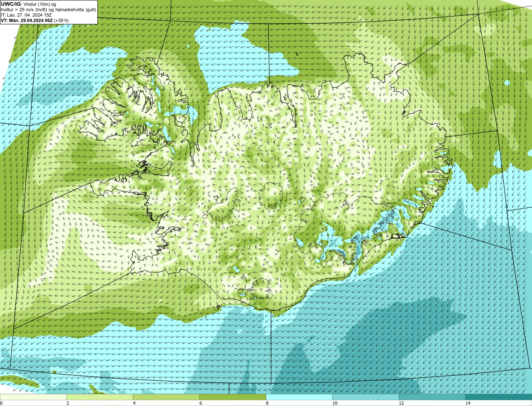
Task: Click the 10–12 m/s light teal legend swatch
Action: 366,397
